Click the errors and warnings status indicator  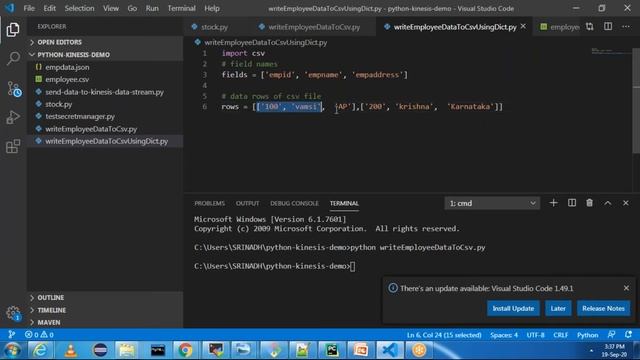pos(39,335)
